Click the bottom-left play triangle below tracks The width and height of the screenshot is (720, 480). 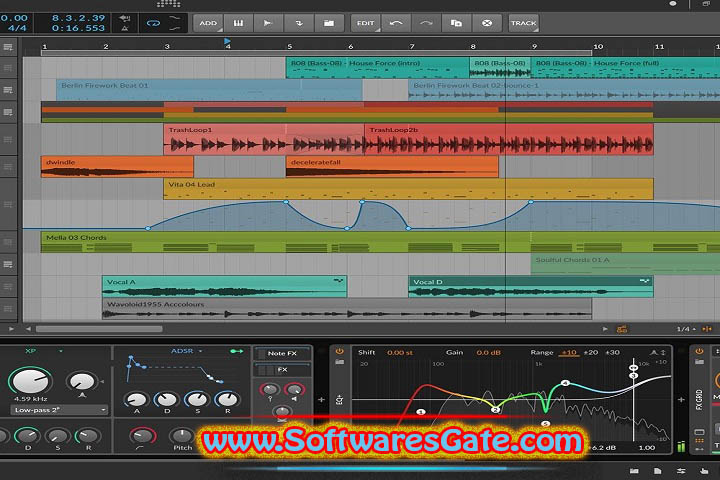coord(11,329)
